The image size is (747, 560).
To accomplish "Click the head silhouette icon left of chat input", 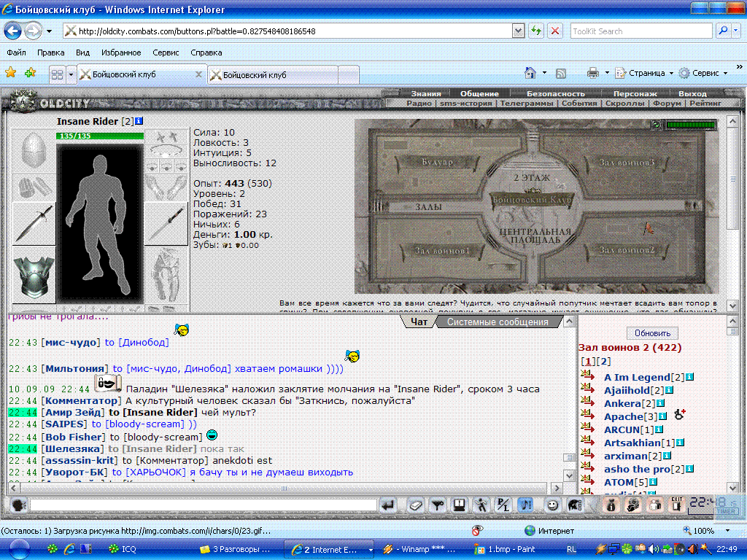I will click(18, 505).
